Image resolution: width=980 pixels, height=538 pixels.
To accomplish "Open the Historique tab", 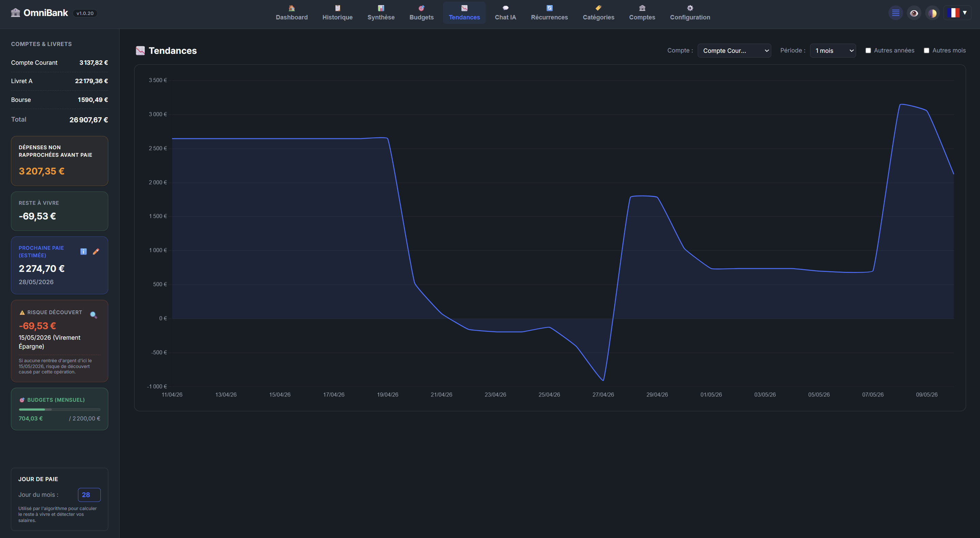I will pos(337,13).
